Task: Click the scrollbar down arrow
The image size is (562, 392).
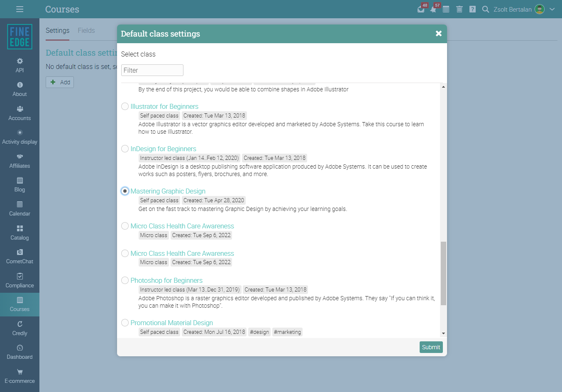Action: (443, 333)
